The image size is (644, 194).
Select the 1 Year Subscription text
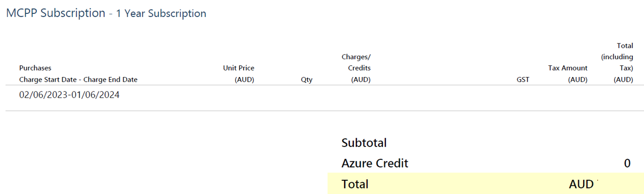161,14
